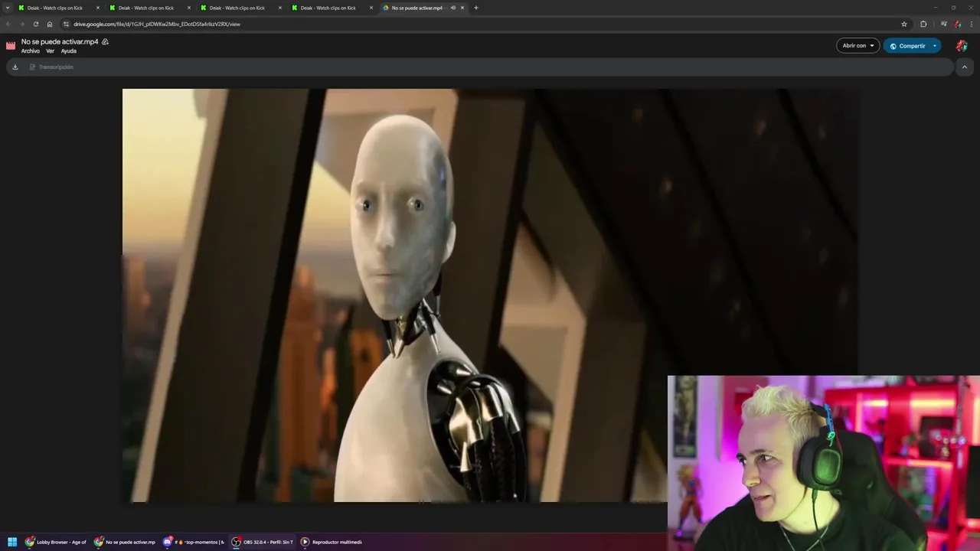Click the red video file icon
The height and width of the screenshot is (551, 980).
tap(11, 46)
